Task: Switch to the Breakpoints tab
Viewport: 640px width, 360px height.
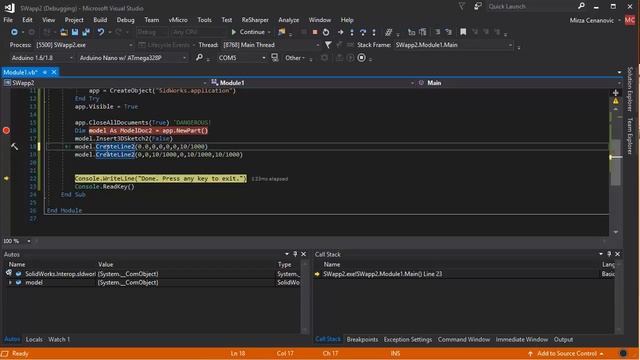Action: 362,339
